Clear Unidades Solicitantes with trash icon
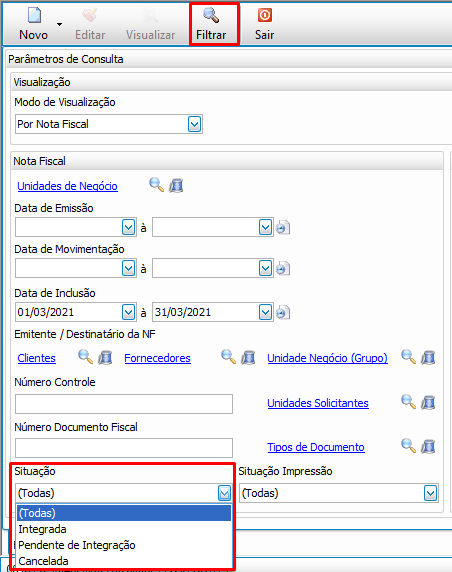Screen dimensions: 452x572 click(x=428, y=402)
